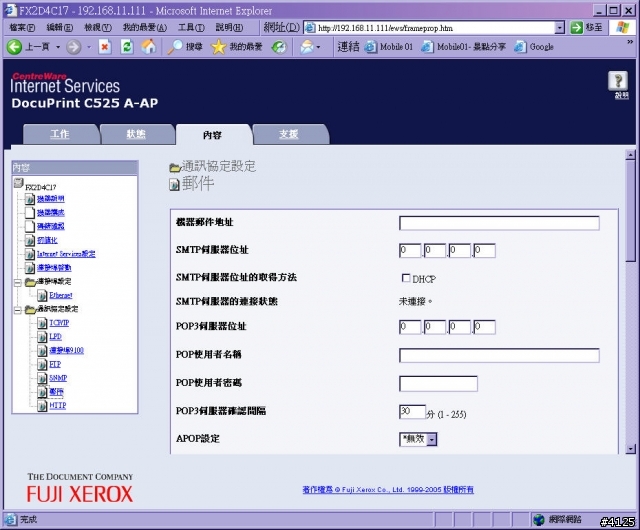Click the page icon beside LPD
The width and height of the screenshot is (640, 530).
click(x=42, y=337)
